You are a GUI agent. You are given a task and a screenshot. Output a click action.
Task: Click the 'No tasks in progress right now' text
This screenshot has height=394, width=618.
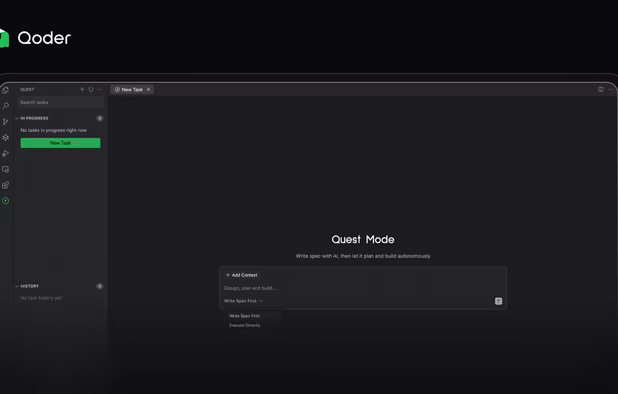[54, 130]
